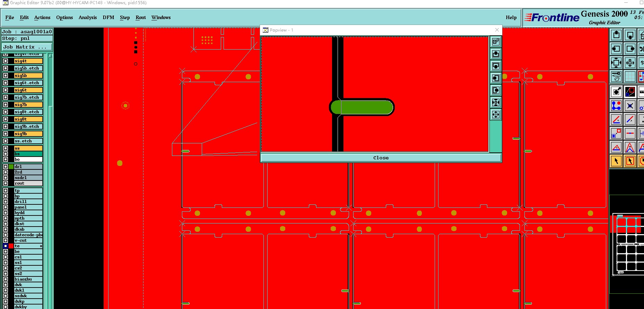
Task: Toggle display checkbox for bs layer
Action: point(6,154)
